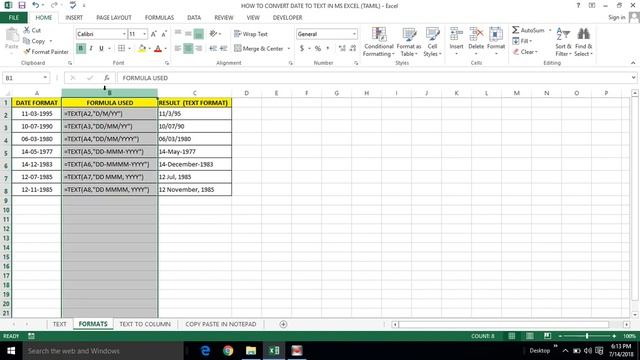Click the Fill button in Editing group
The width and height of the screenshot is (640, 360).
[x=522, y=41]
